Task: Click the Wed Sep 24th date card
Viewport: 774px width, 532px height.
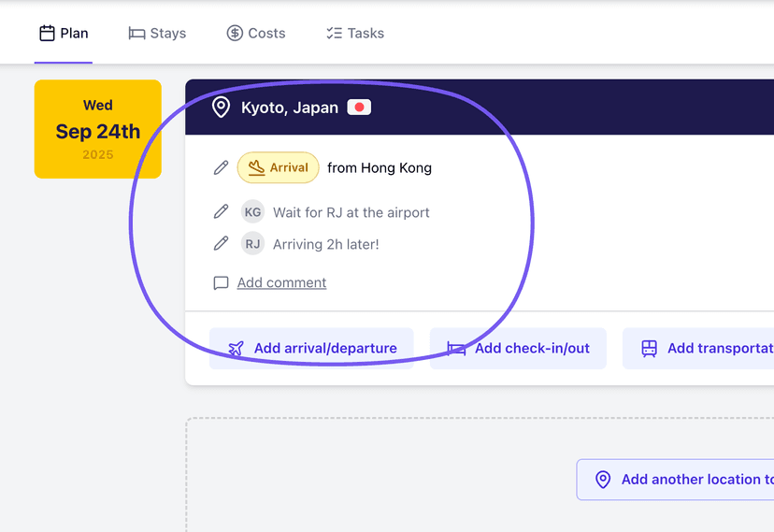Action: pyautogui.click(x=98, y=129)
